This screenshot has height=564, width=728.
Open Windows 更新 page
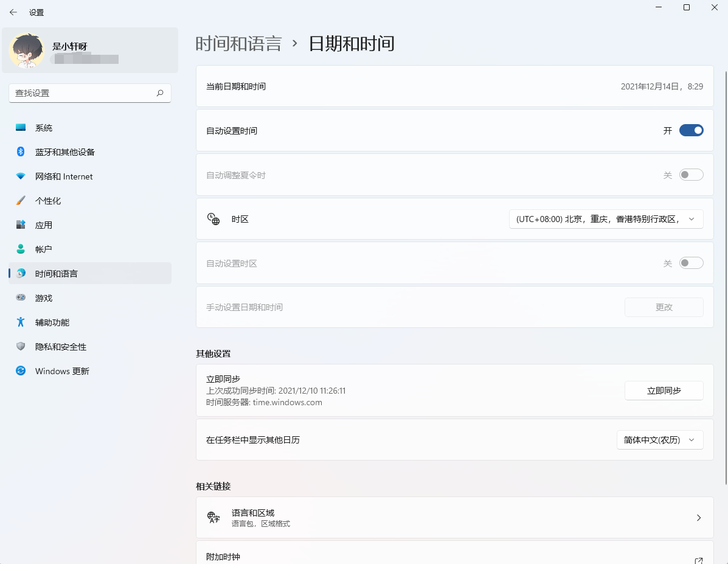click(90, 371)
